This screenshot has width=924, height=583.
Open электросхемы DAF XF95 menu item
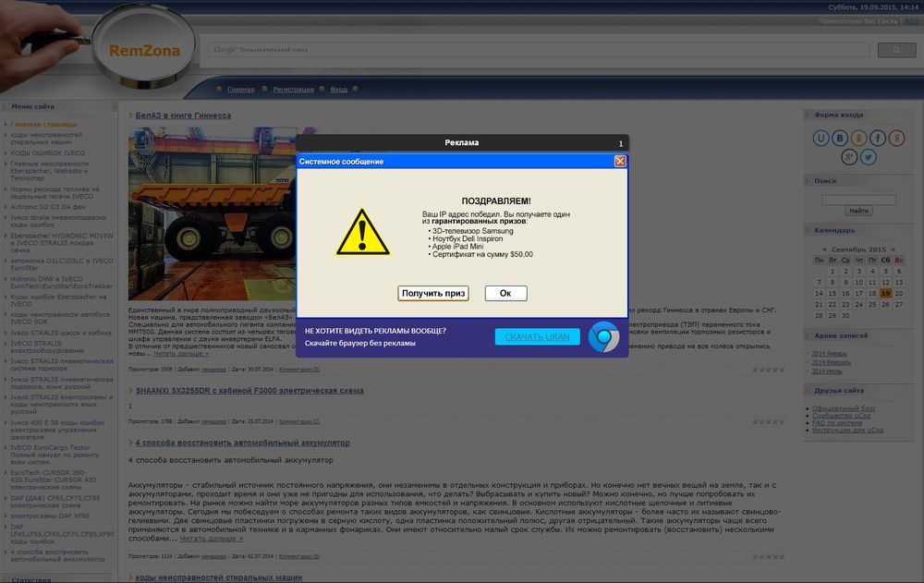coord(50,516)
